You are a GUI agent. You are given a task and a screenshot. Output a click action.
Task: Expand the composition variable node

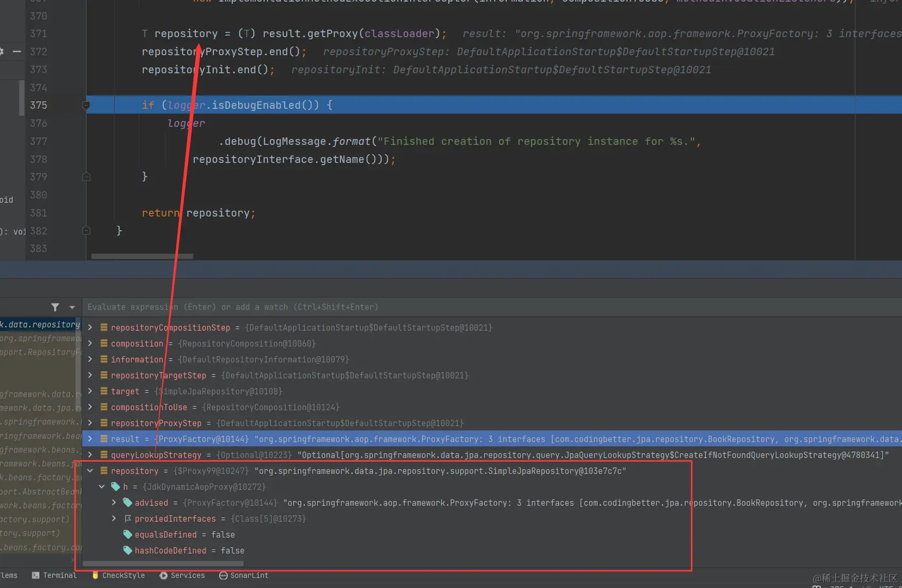tap(90, 343)
